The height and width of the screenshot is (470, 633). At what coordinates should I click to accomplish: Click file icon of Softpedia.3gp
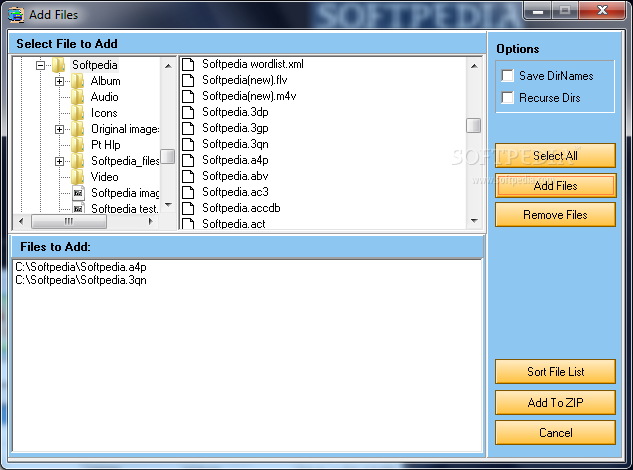click(188, 128)
